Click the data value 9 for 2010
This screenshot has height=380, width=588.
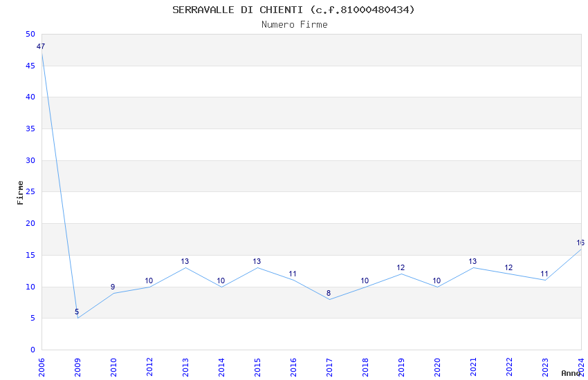point(113,287)
